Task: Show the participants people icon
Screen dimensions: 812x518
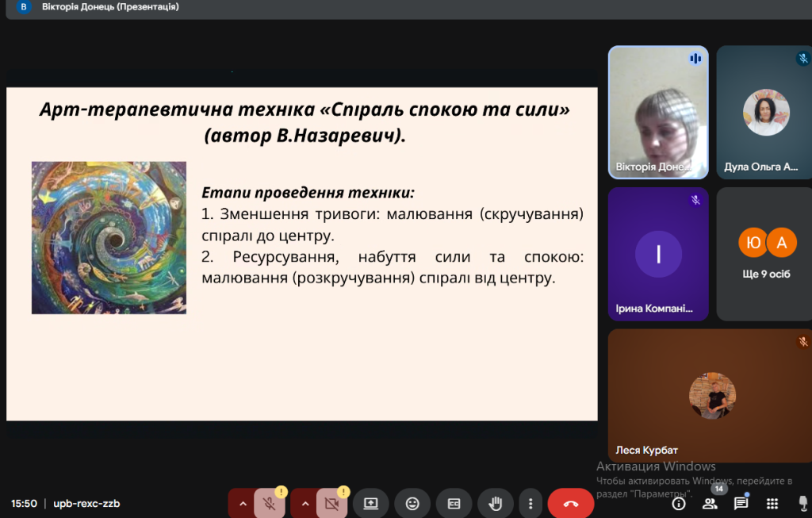Action: click(x=710, y=504)
